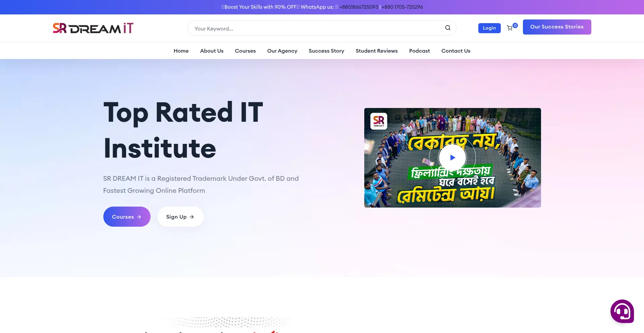Open the About Us page
The width and height of the screenshot is (644, 333).
212,51
